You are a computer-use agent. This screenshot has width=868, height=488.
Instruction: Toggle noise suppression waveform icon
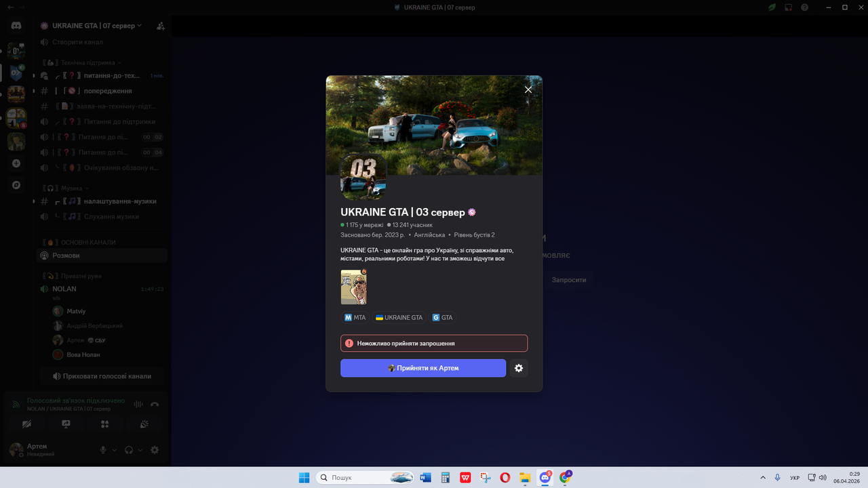pos(138,405)
